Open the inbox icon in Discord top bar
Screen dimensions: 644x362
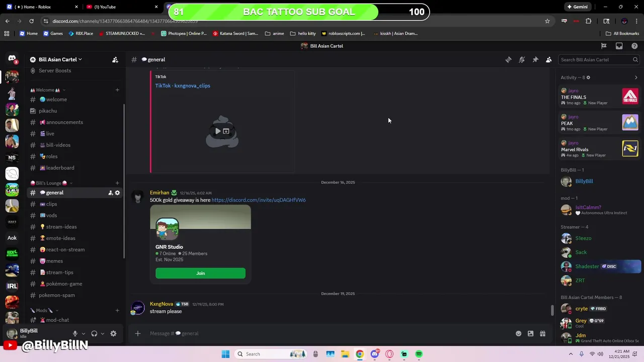[619, 46]
